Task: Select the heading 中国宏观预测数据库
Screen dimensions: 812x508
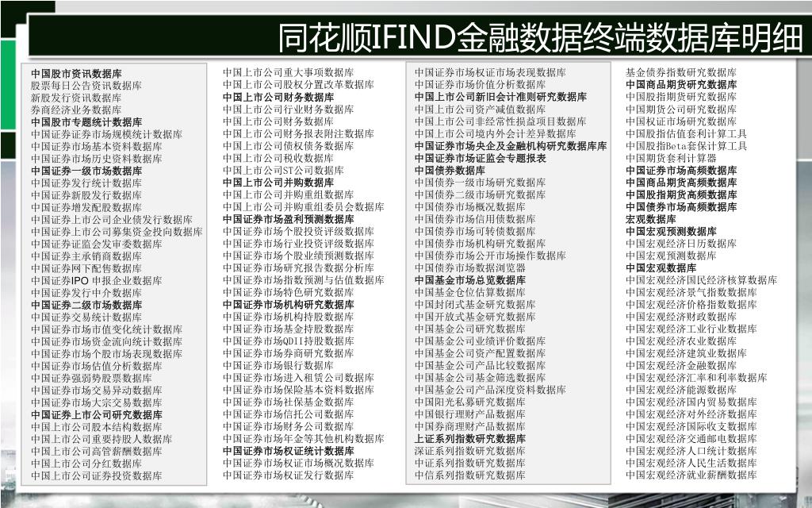Action: 671,231
